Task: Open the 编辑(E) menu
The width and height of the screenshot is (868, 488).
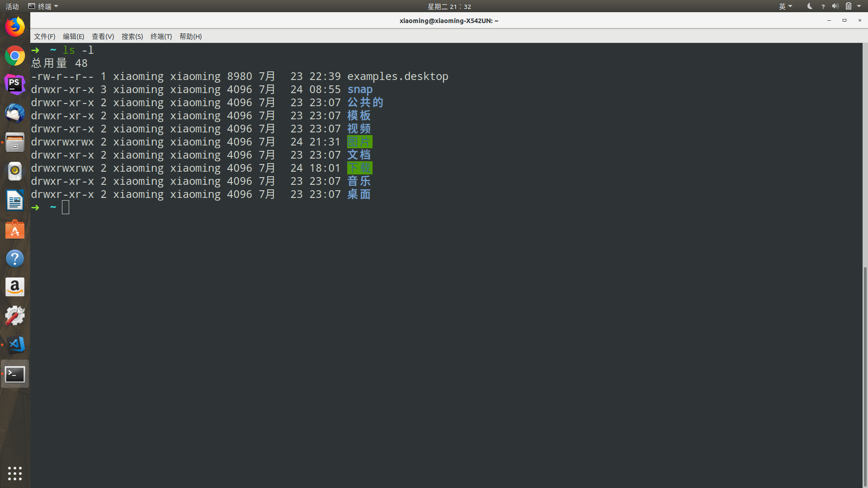Action: point(74,37)
